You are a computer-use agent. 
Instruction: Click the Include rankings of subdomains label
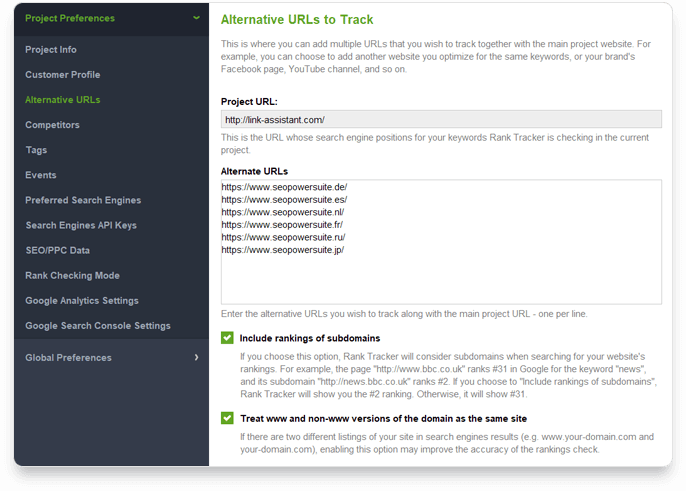[x=310, y=338]
